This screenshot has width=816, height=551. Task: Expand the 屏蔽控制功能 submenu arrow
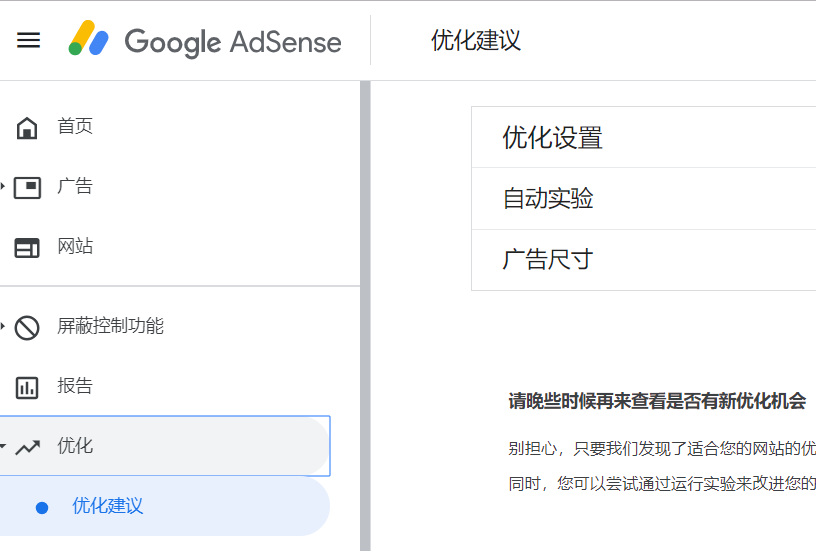point(3,327)
